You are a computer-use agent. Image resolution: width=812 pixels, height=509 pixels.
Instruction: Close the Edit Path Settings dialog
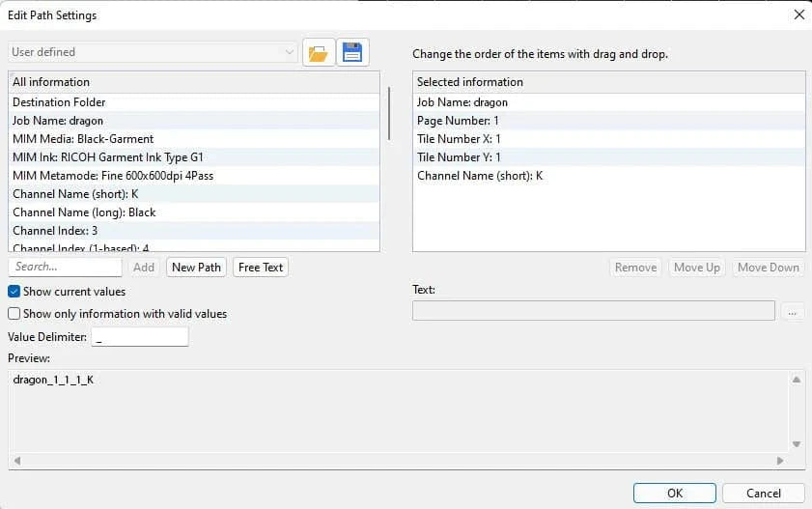point(798,14)
